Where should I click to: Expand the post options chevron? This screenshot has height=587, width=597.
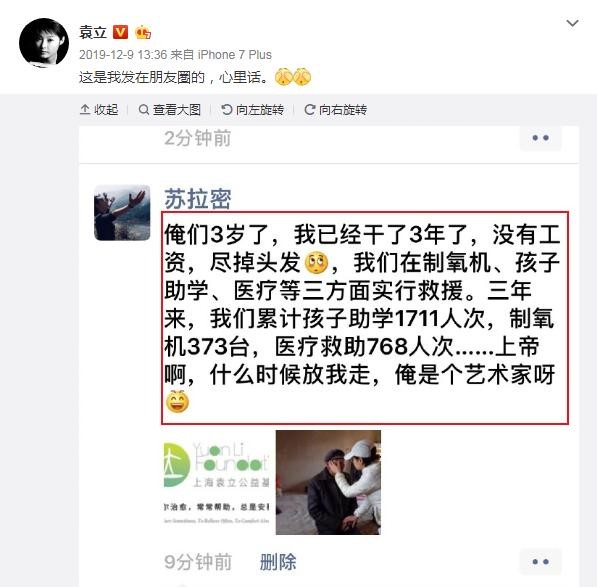572,23
